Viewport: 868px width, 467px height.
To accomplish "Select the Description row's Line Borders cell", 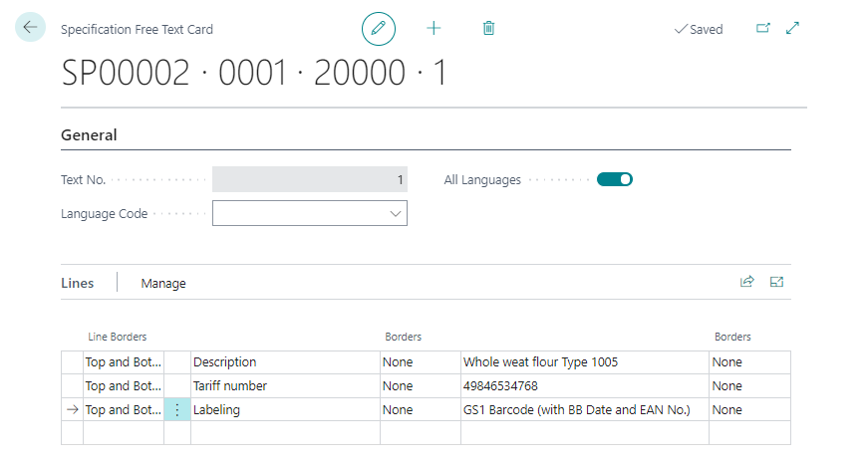I will click(x=124, y=362).
